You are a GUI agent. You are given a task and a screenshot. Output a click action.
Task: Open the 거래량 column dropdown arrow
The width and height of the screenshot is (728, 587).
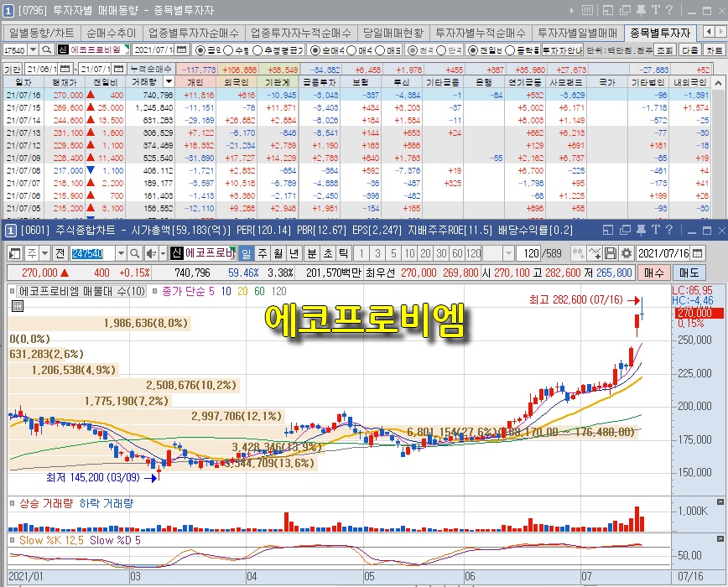[x=169, y=81]
